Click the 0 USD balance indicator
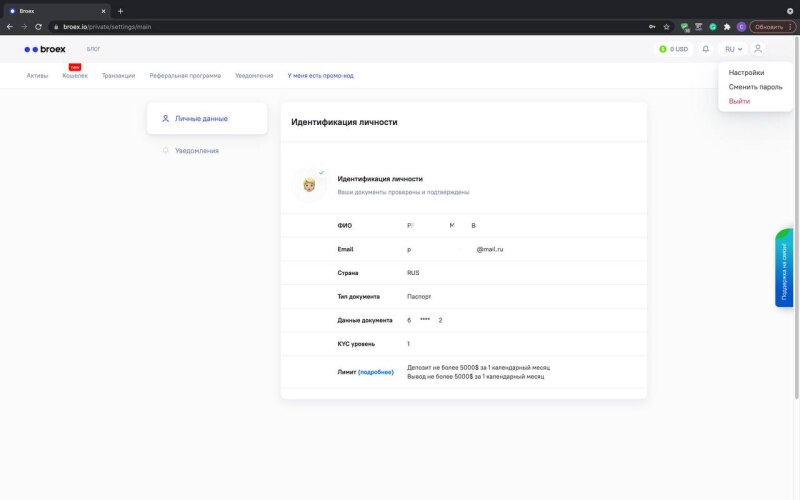800x500 pixels. pos(674,49)
